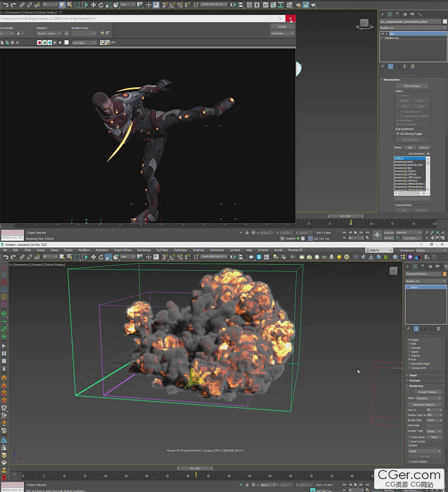Toggle Percent Snap in lower toolbar
The width and height of the screenshot is (448, 492).
point(180,257)
